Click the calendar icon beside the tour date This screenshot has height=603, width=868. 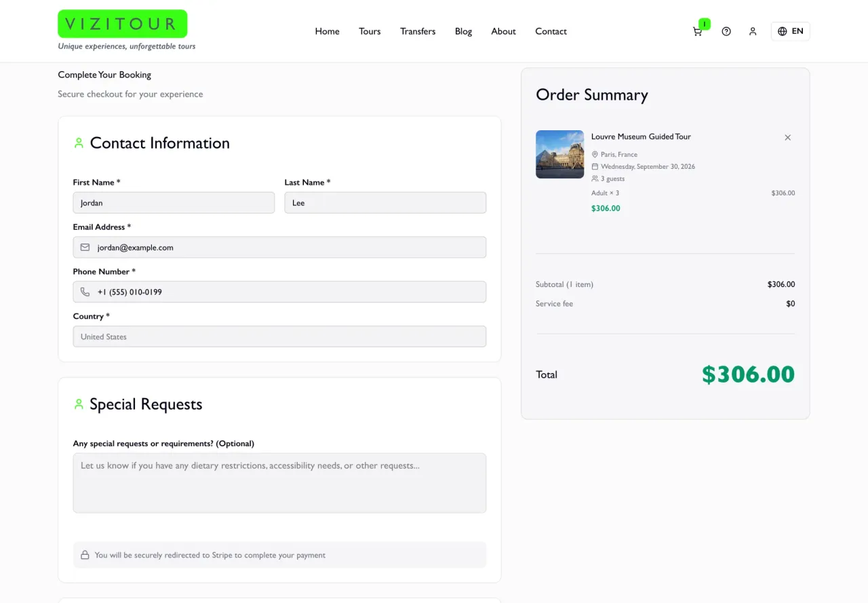[595, 167]
